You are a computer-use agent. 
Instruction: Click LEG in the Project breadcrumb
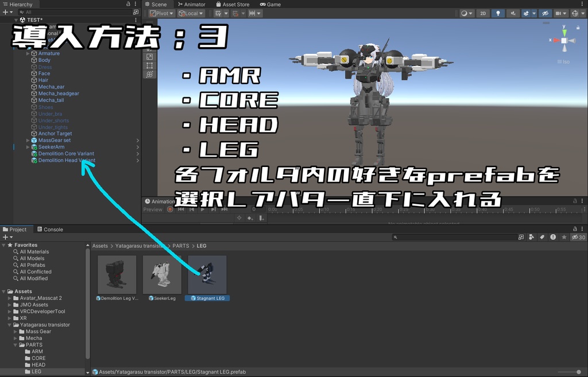pyautogui.click(x=202, y=246)
